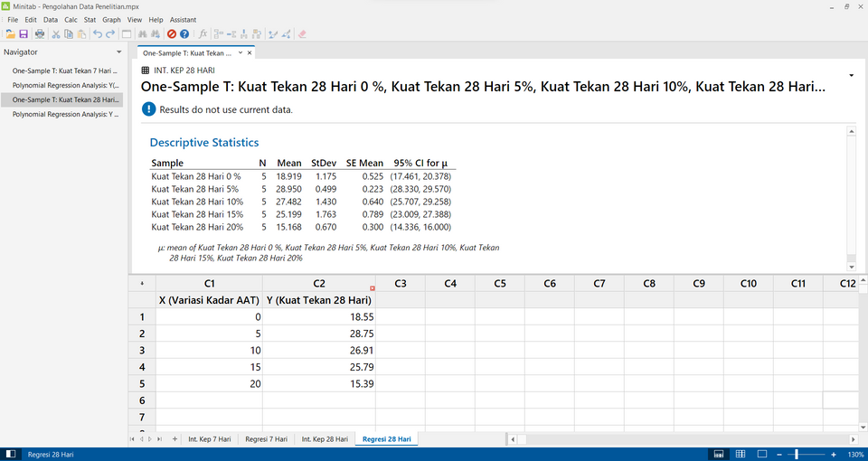The height and width of the screenshot is (461, 868).
Task: Open Find and Replace binoculars-arrow icon
Action: [156, 33]
